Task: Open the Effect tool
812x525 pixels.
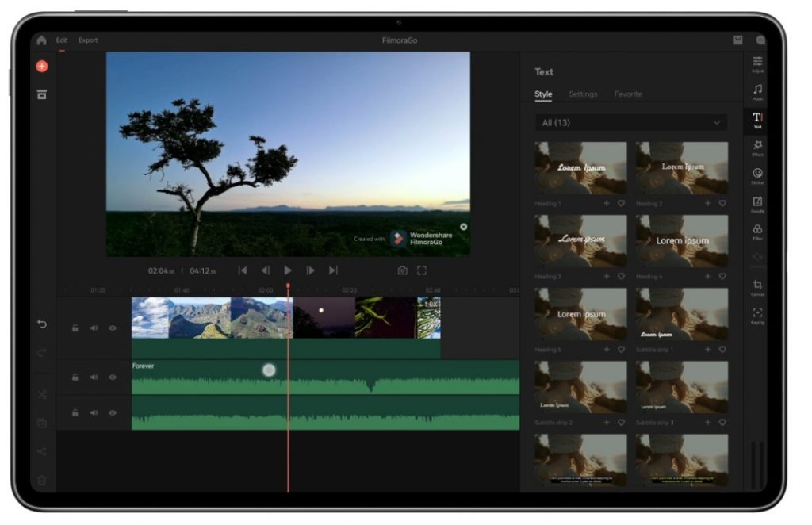Action: (757, 148)
